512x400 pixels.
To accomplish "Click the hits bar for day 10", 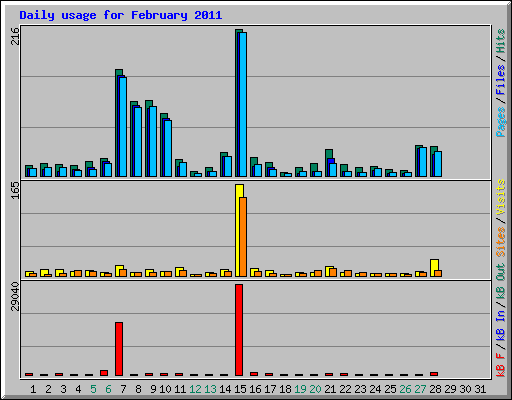I will 162,145.
